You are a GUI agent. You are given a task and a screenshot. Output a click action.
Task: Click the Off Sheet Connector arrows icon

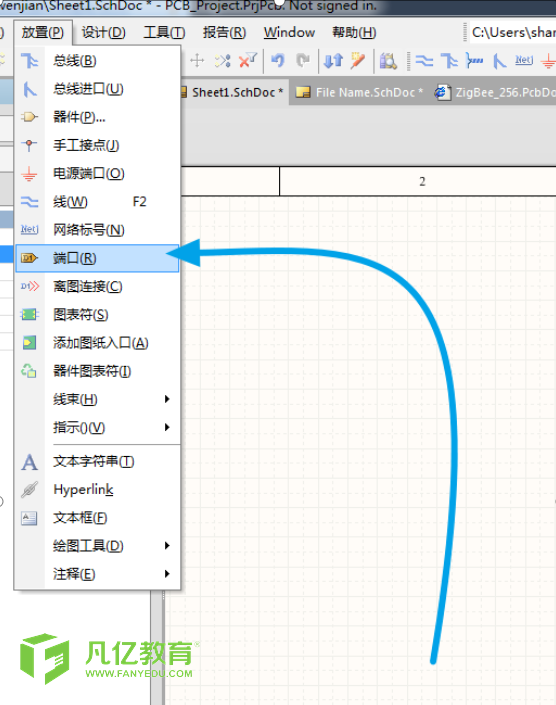coord(30,286)
